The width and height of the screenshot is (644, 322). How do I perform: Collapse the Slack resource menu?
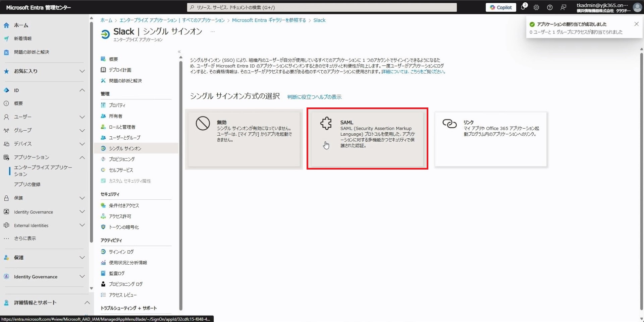pyautogui.click(x=179, y=52)
